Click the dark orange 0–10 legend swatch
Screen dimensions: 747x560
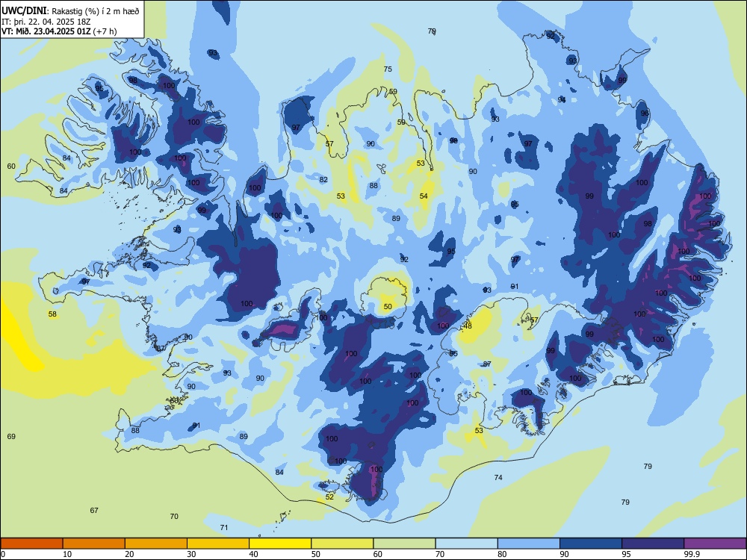[32, 544]
